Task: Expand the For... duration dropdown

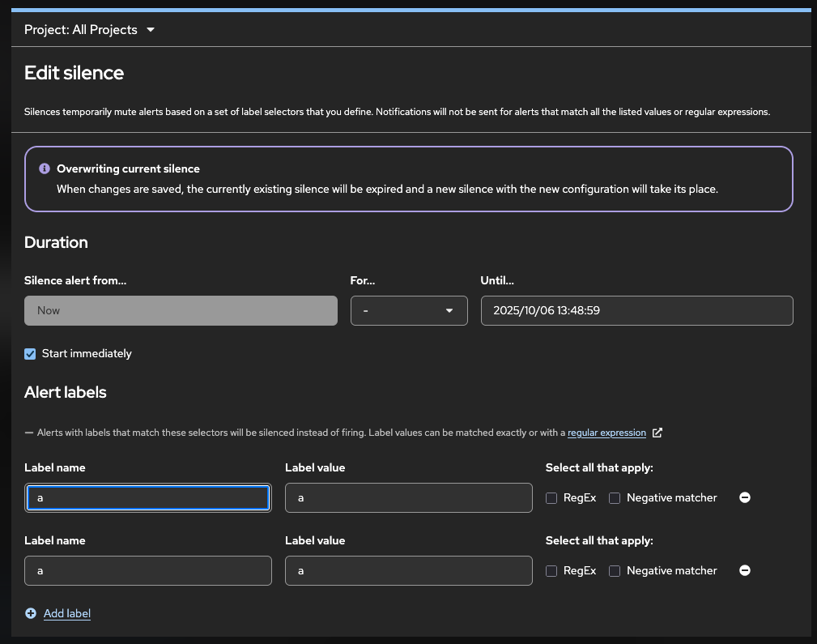Action: [x=409, y=311]
